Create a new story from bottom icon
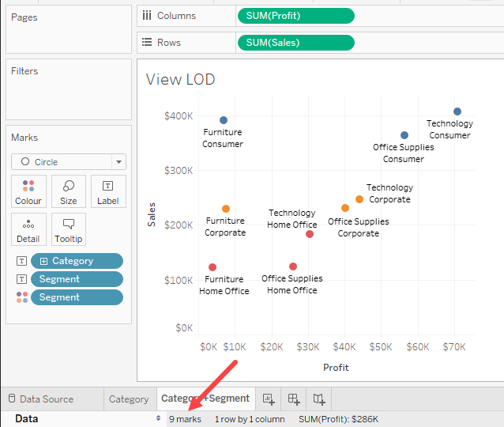The width and height of the screenshot is (504, 427). 318,399
